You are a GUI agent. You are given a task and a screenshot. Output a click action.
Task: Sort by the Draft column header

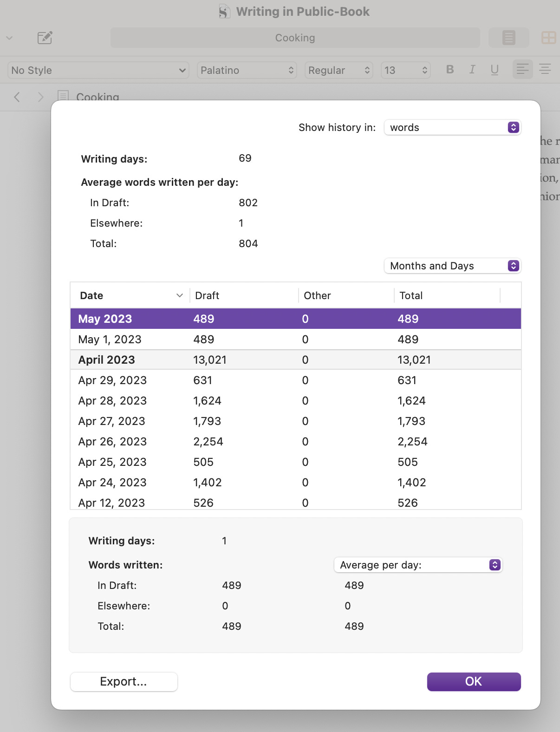tap(244, 295)
